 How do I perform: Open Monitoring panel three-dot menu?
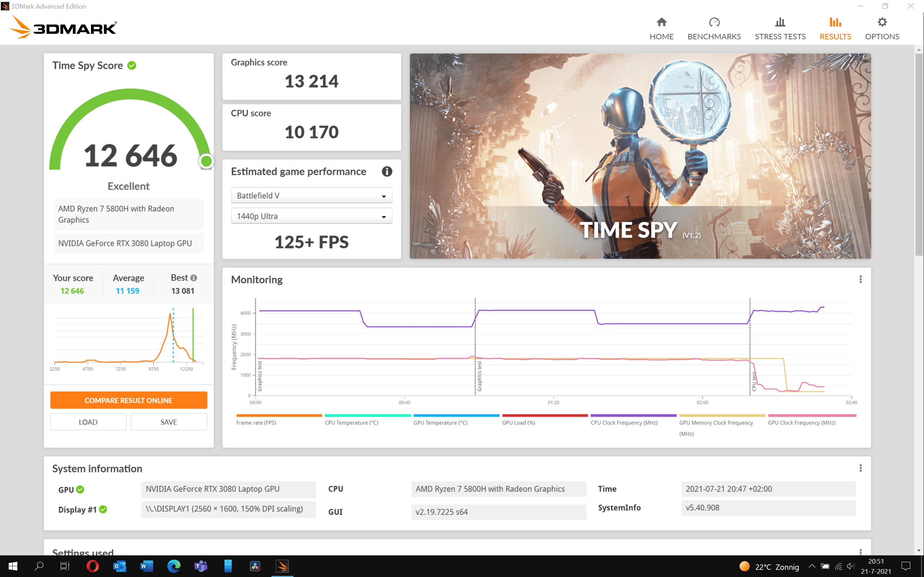(x=860, y=279)
